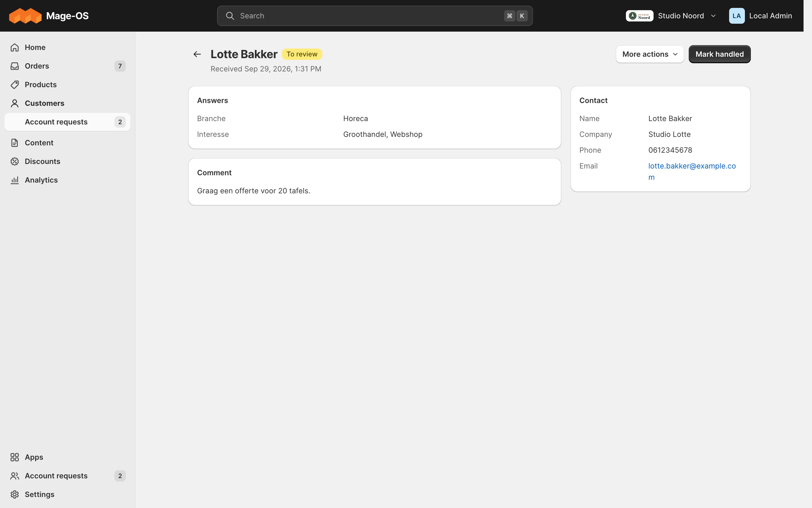Click the Settings gear icon
This screenshot has width=812, height=508.
click(14, 494)
